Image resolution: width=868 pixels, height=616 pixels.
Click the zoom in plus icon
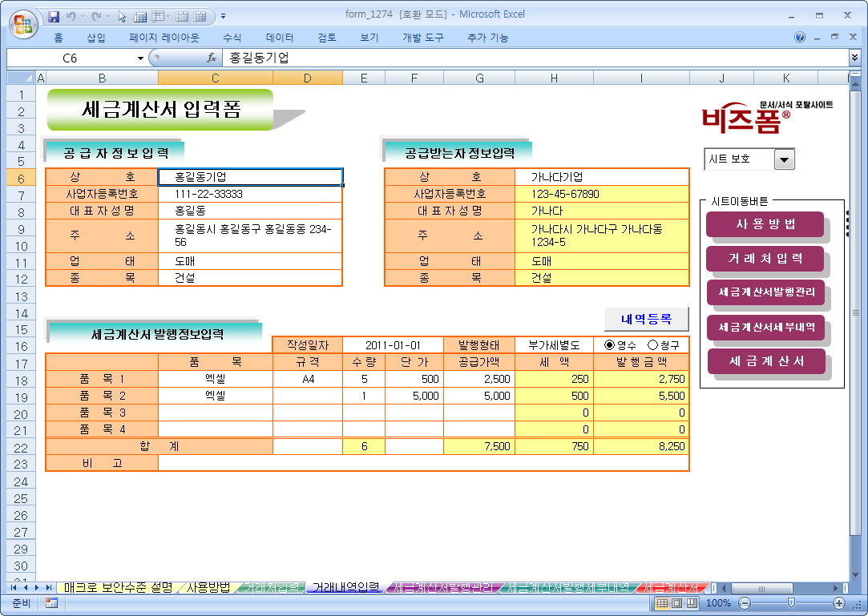tap(839, 602)
